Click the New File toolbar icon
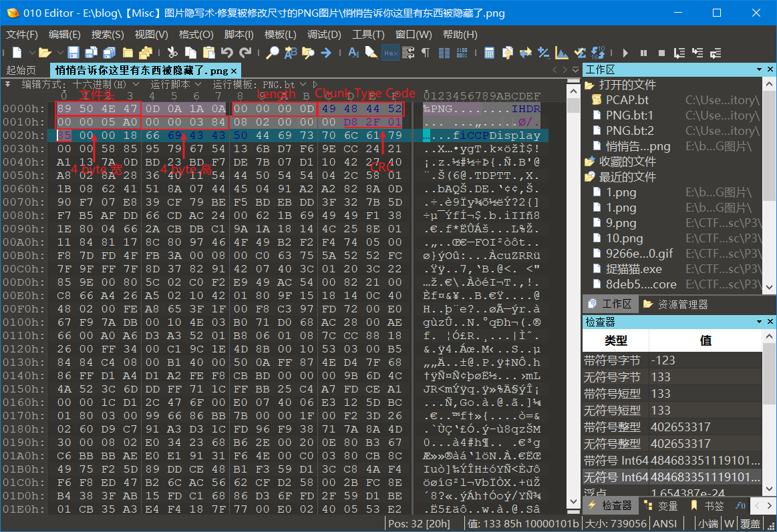The width and height of the screenshot is (777, 532). pyautogui.click(x=17, y=53)
